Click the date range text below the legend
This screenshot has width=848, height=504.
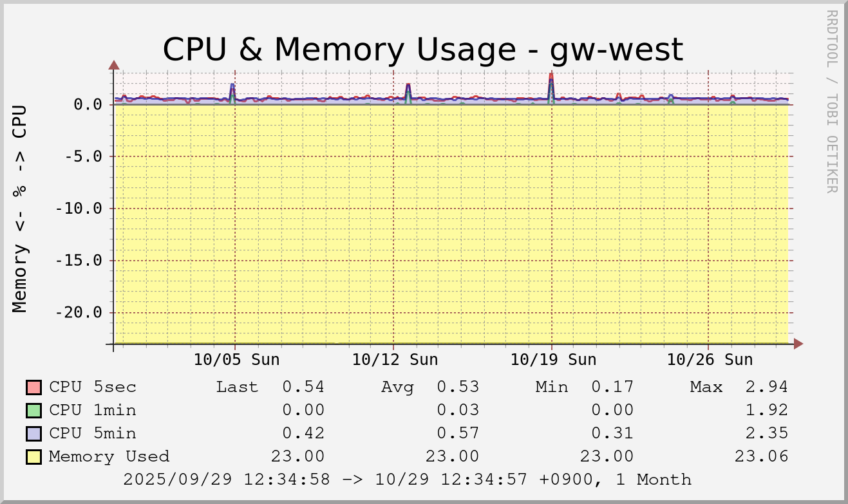click(407, 480)
